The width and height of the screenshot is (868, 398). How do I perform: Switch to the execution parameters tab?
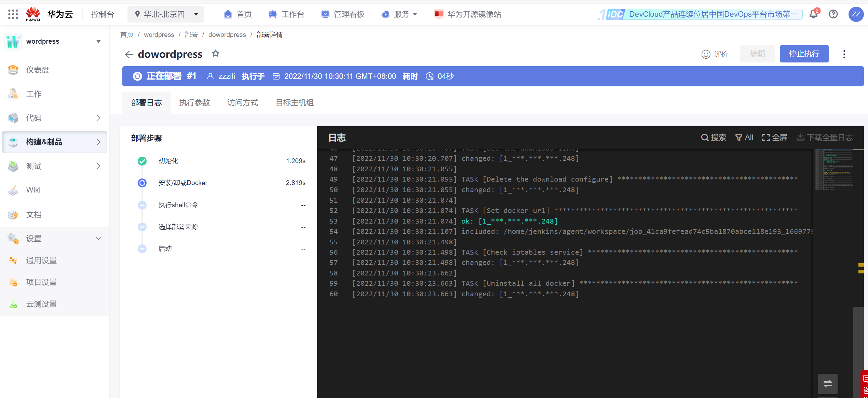[194, 102]
